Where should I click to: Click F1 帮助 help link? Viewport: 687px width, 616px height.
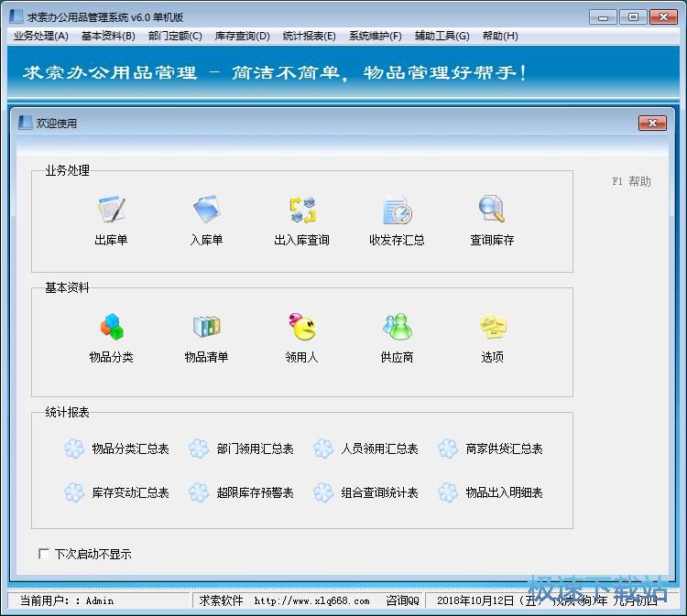(x=631, y=181)
